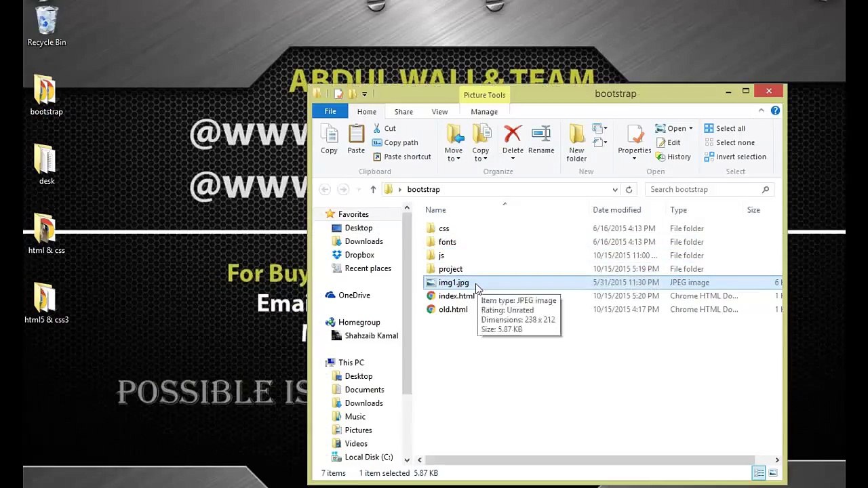Click the Back navigation arrow
Image resolution: width=868 pixels, height=488 pixels.
click(325, 190)
